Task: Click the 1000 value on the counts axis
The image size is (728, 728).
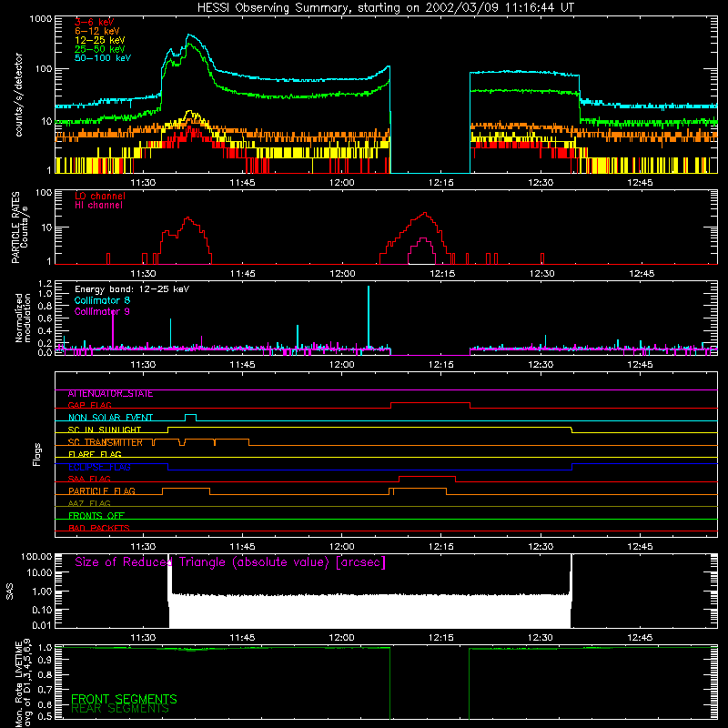Action: pyautogui.click(x=41, y=19)
